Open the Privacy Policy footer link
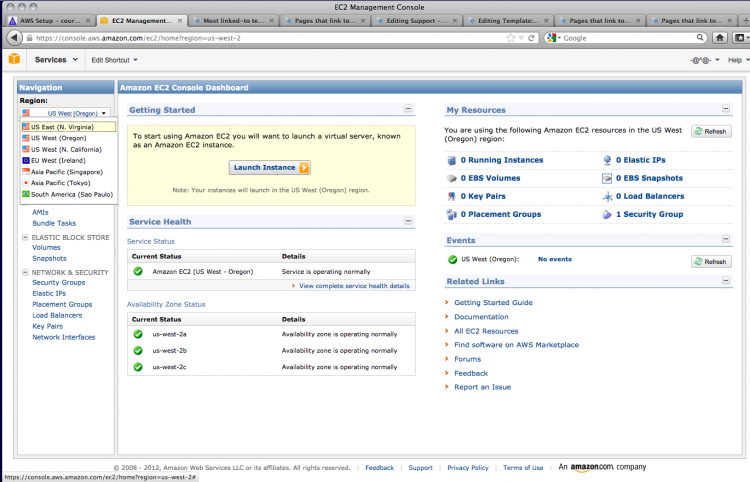This screenshot has height=482, width=750. pos(468,468)
